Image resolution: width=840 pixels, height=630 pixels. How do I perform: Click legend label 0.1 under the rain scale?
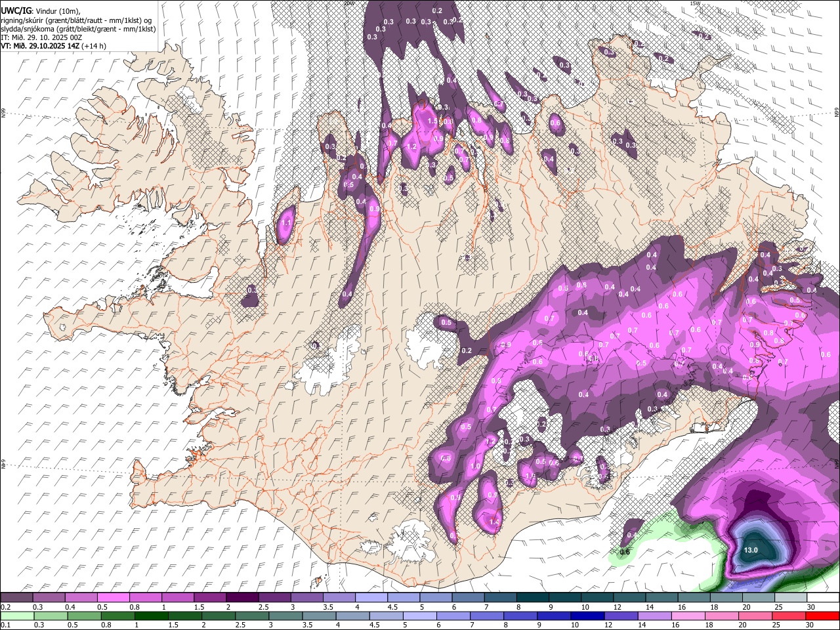[x=5, y=625]
